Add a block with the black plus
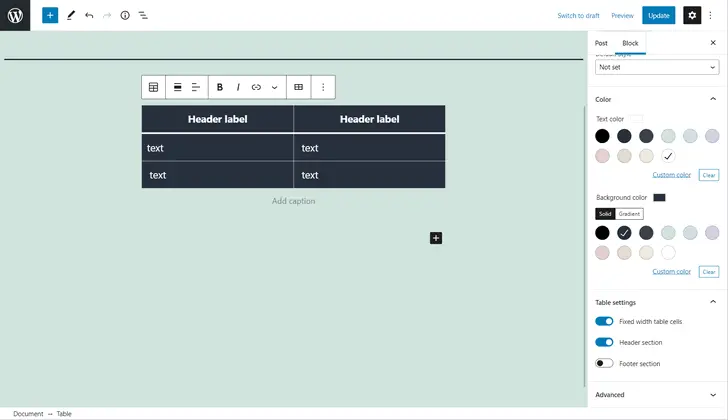Screen dimensions: 728x420 [x=436, y=238]
